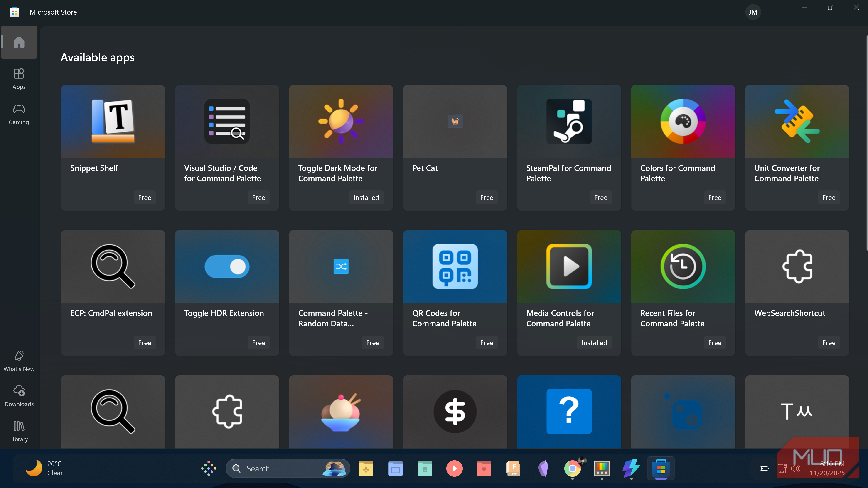Open Recent Files clock icon
Viewport: 868px width, 488px height.
coord(683,266)
